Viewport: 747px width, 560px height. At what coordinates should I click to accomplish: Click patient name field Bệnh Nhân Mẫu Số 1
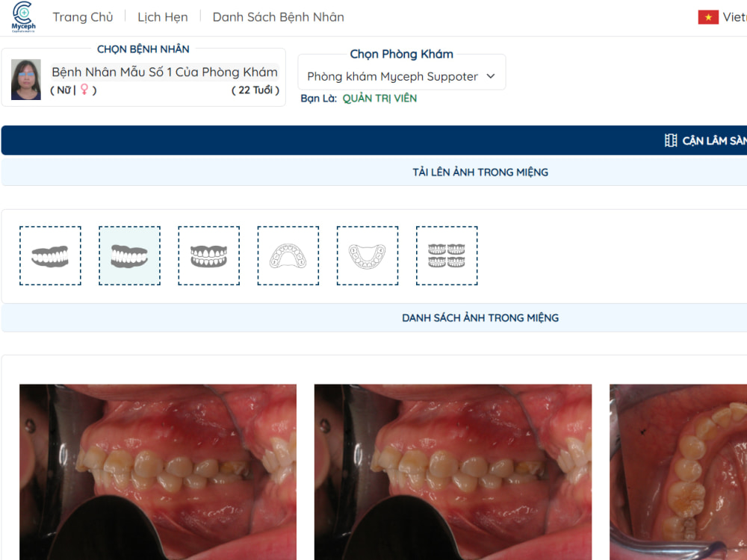pyautogui.click(x=164, y=72)
